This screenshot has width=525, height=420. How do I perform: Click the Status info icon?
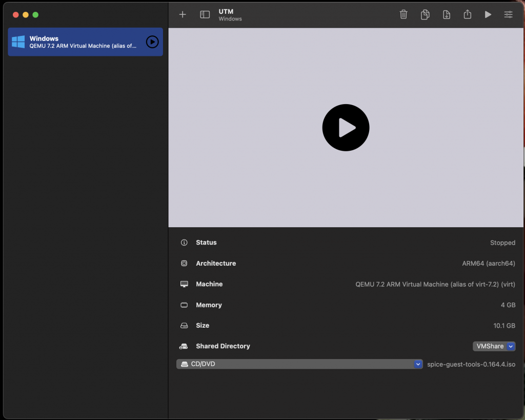point(184,243)
